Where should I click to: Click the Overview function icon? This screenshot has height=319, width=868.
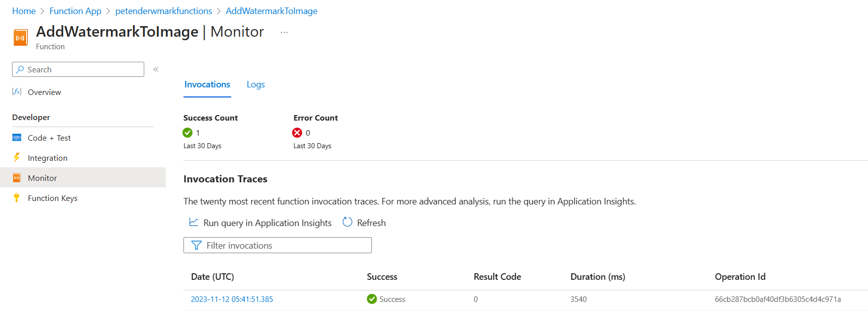(17, 91)
